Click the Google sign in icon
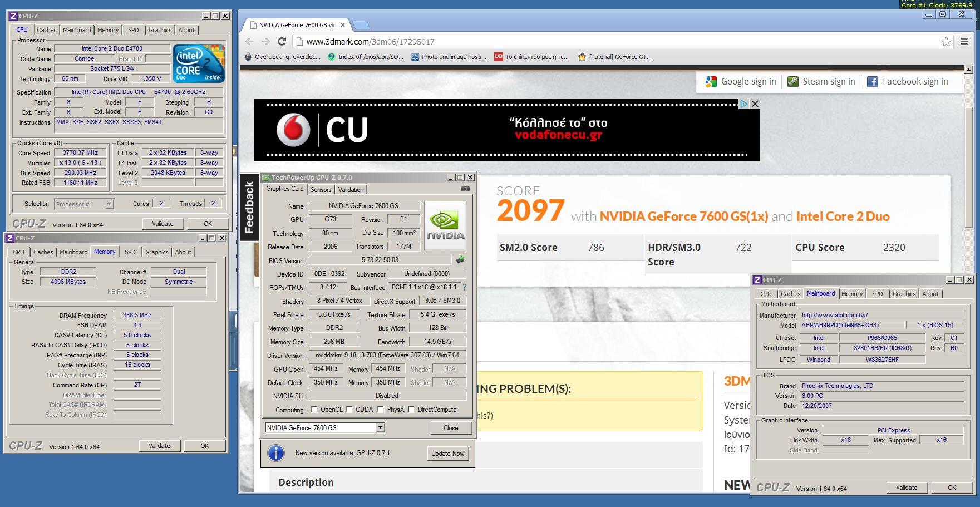Image resolution: width=980 pixels, height=507 pixels. coord(711,82)
